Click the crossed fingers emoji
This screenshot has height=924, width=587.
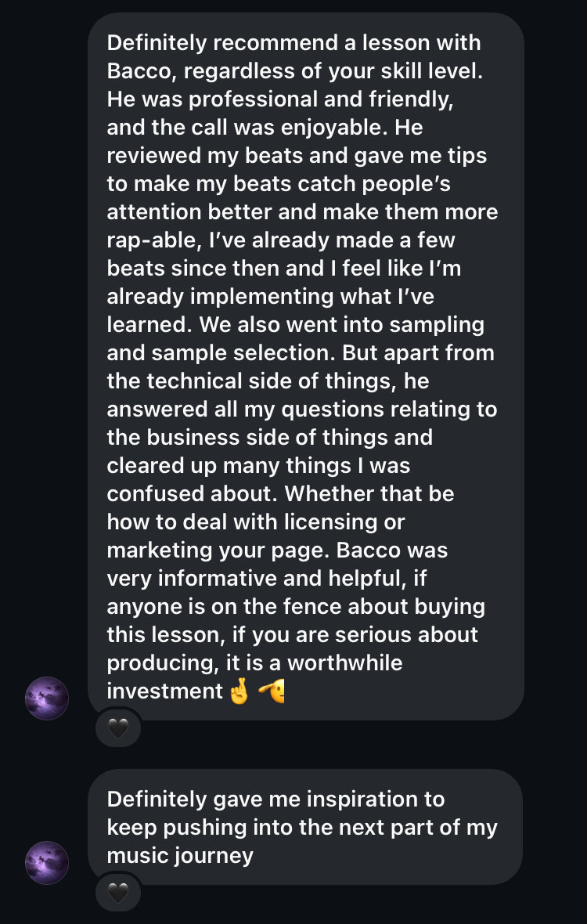[239, 691]
